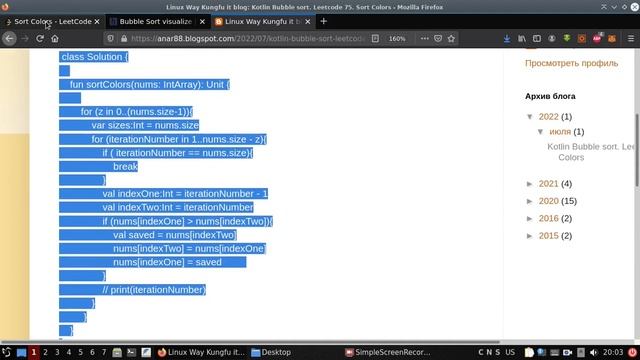
Task: Open the 2016 archive link
Action: coord(548,218)
